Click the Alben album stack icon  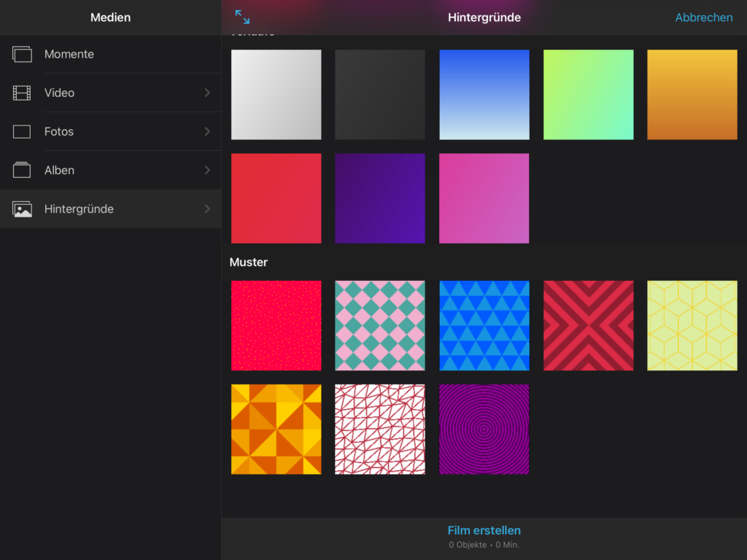(x=22, y=170)
